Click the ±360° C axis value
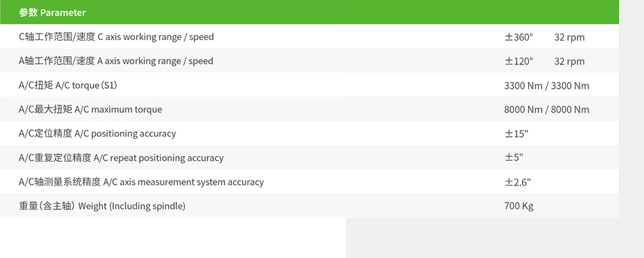The image size is (644, 258). pyautogui.click(x=519, y=37)
